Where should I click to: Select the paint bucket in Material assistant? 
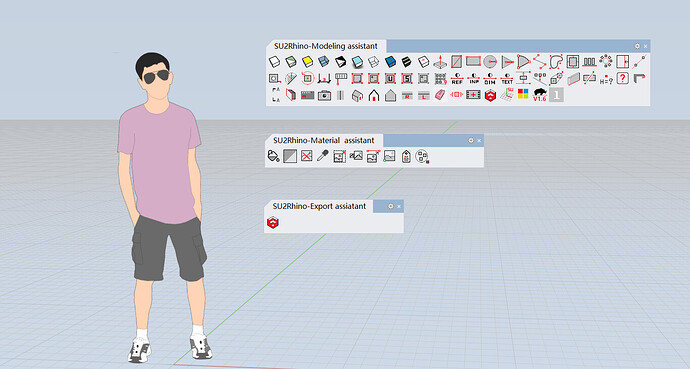273,156
